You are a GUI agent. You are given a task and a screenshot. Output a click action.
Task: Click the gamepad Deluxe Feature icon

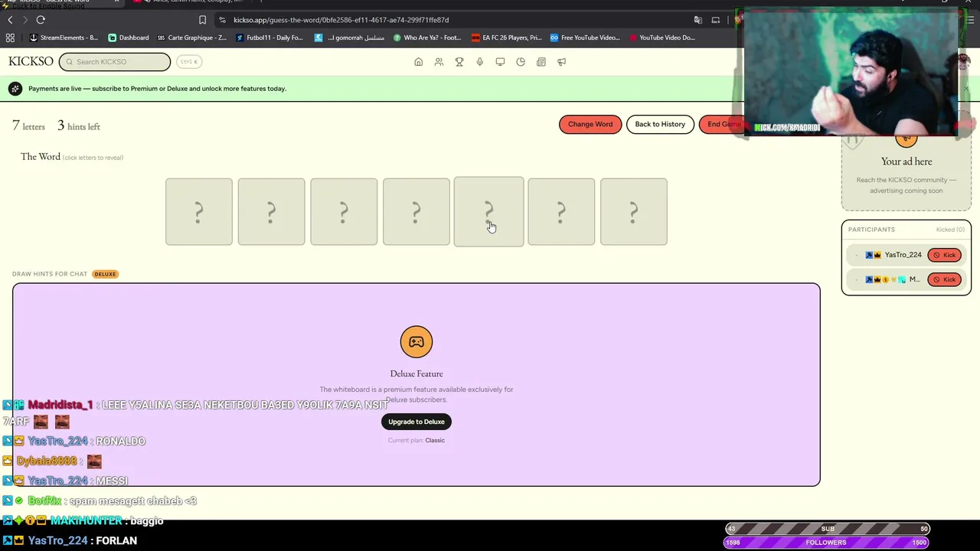tap(416, 342)
